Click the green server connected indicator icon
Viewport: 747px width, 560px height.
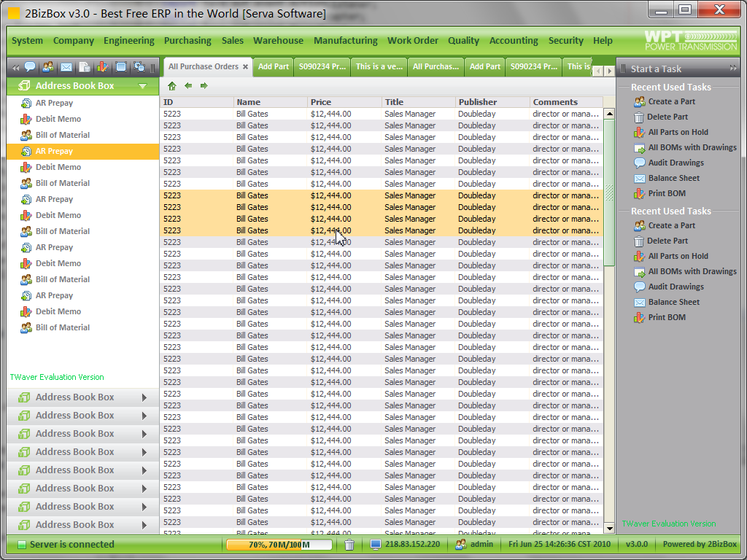21,544
